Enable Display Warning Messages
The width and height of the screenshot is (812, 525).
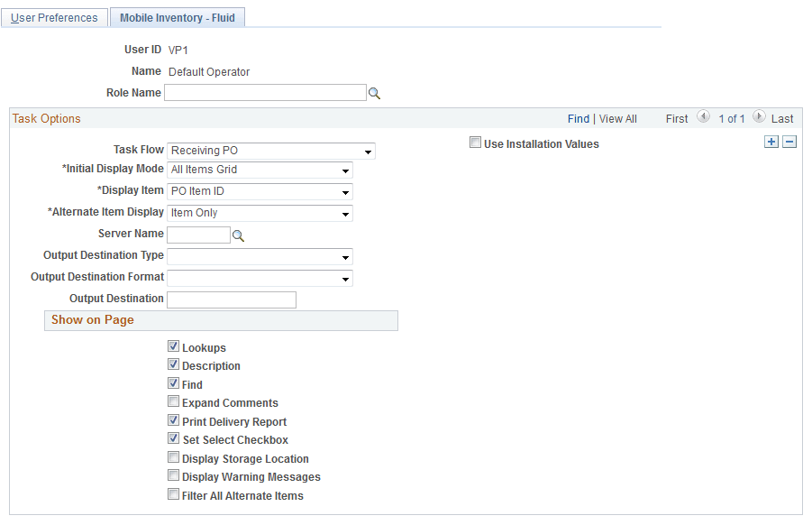point(173,475)
